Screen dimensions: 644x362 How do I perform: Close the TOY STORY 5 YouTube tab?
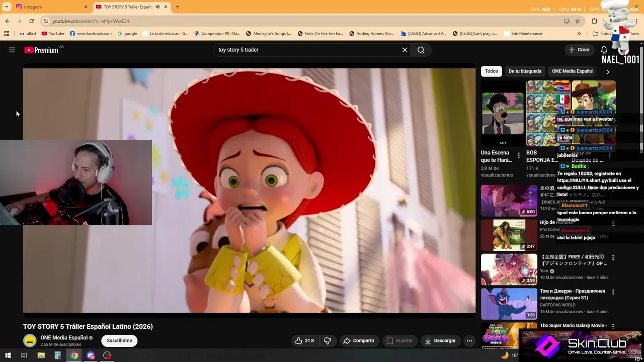point(166,7)
